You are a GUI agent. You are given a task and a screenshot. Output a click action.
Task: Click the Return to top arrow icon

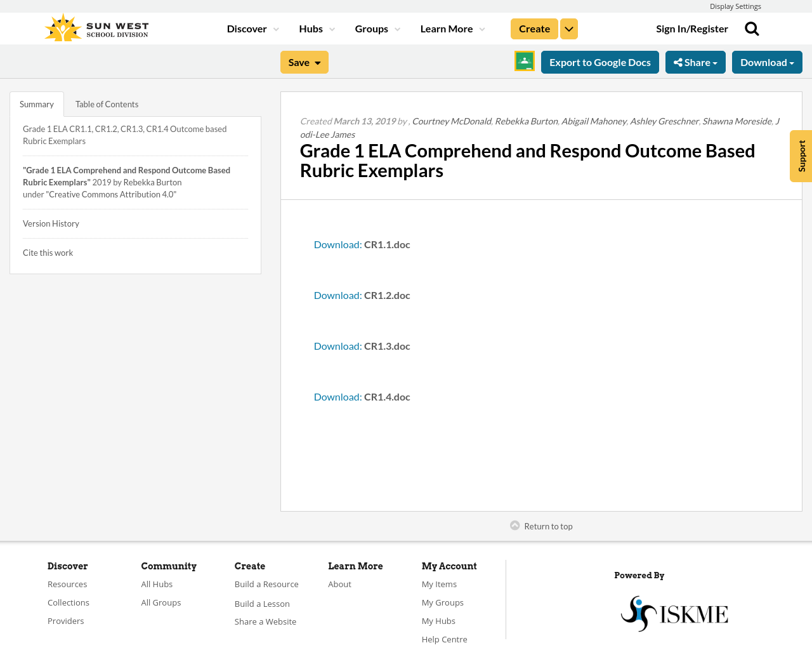point(515,526)
